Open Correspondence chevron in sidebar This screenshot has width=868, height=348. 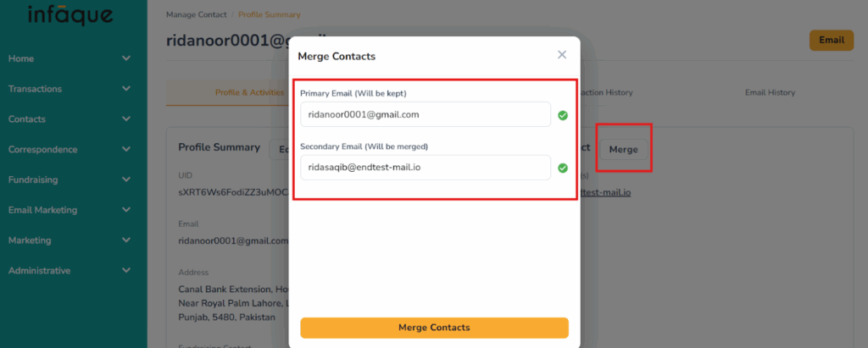coord(126,150)
